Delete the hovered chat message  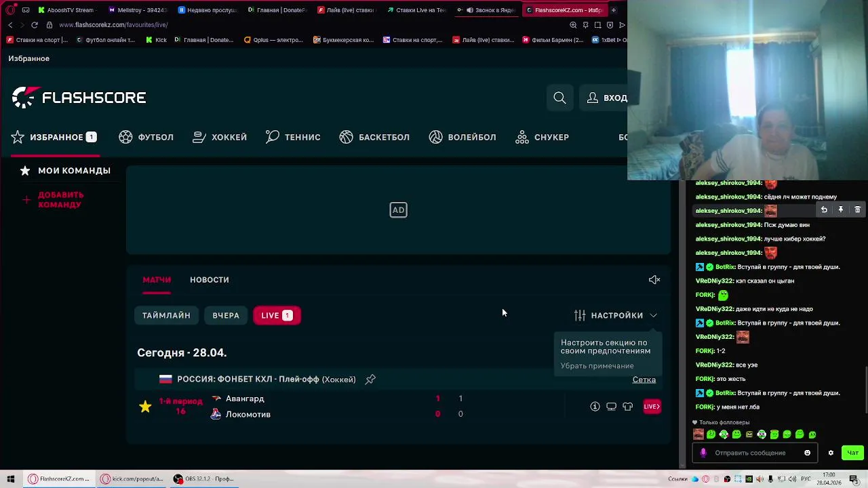click(857, 210)
